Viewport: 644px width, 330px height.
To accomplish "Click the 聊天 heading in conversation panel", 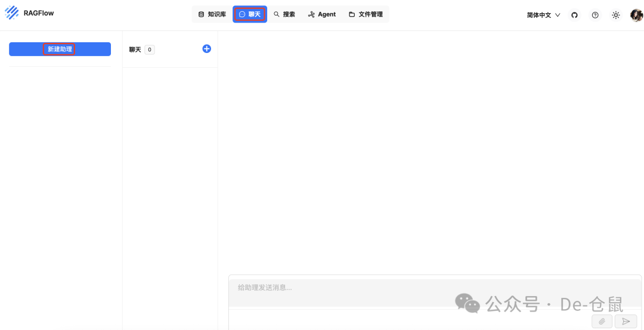I will coord(135,49).
